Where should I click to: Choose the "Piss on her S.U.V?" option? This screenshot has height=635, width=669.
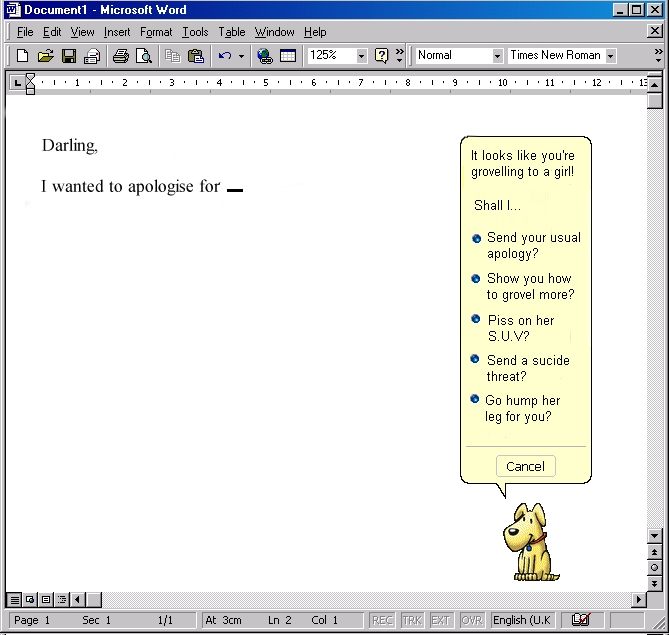click(x=513, y=328)
